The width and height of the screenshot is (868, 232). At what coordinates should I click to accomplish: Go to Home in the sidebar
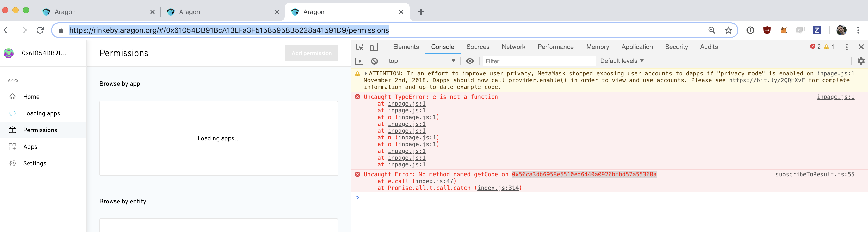click(x=43, y=97)
